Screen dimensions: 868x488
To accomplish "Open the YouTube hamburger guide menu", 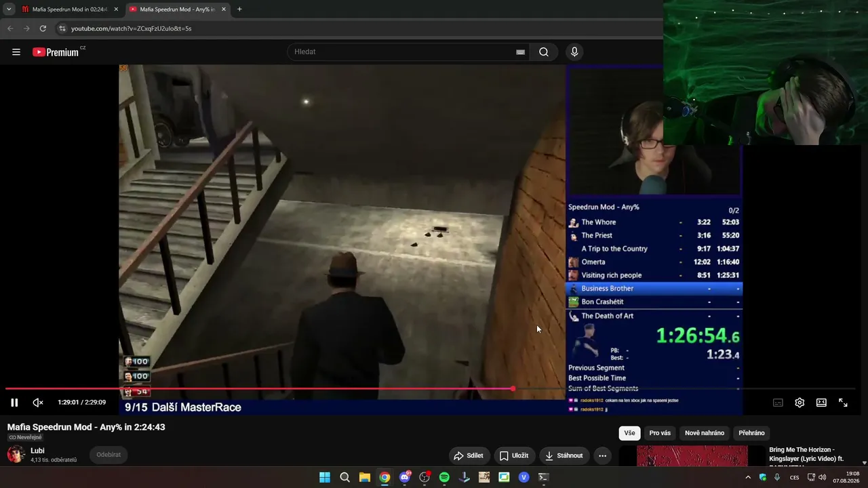I will tap(16, 52).
